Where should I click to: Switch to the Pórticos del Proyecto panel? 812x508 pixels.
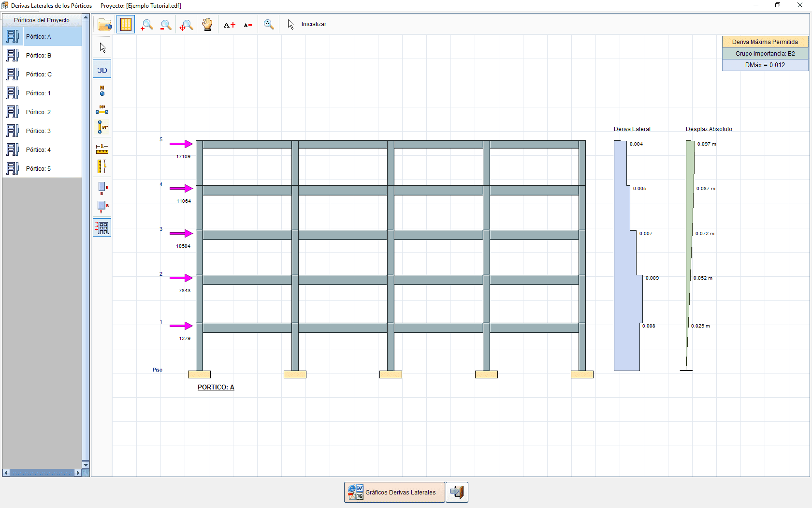43,20
